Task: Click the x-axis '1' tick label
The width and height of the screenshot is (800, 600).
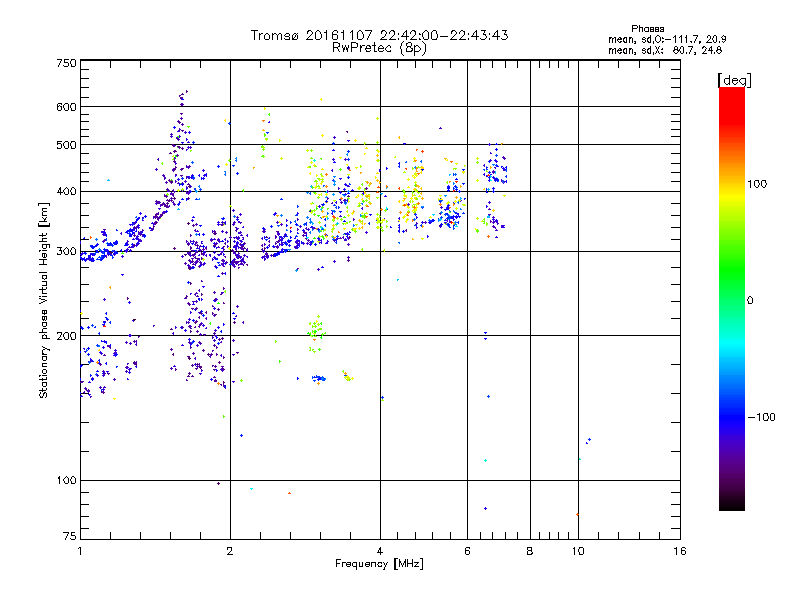Action: [80, 551]
